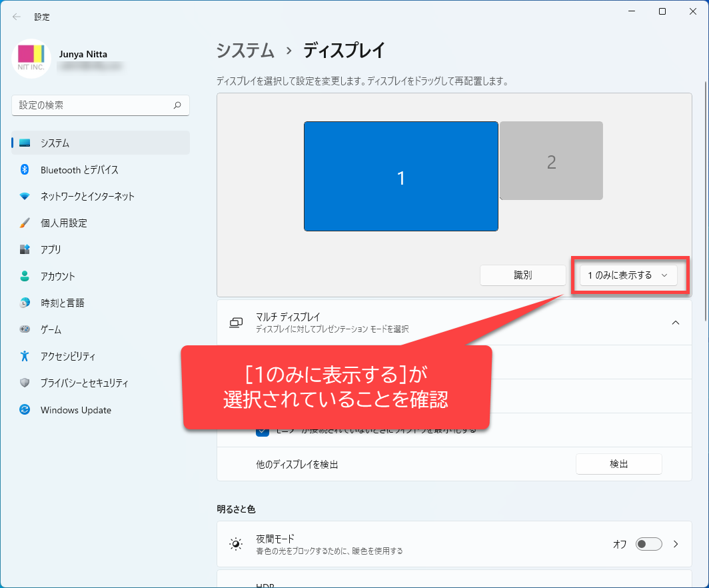This screenshot has height=588, width=709.
Task: Collapse the マルチ ディスプレイ section
Action: (675, 323)
